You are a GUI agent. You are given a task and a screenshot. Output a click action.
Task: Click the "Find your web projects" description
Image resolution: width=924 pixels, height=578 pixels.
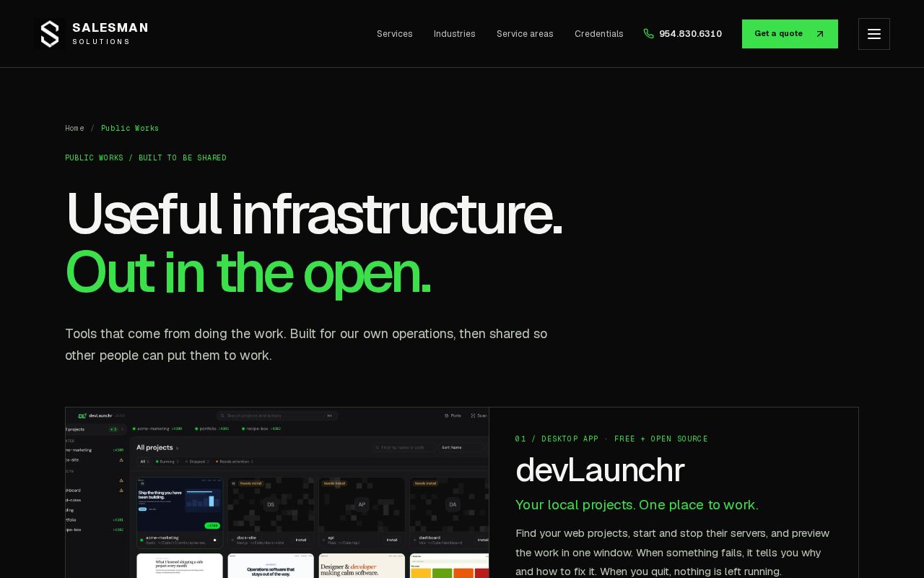[673, 553]
